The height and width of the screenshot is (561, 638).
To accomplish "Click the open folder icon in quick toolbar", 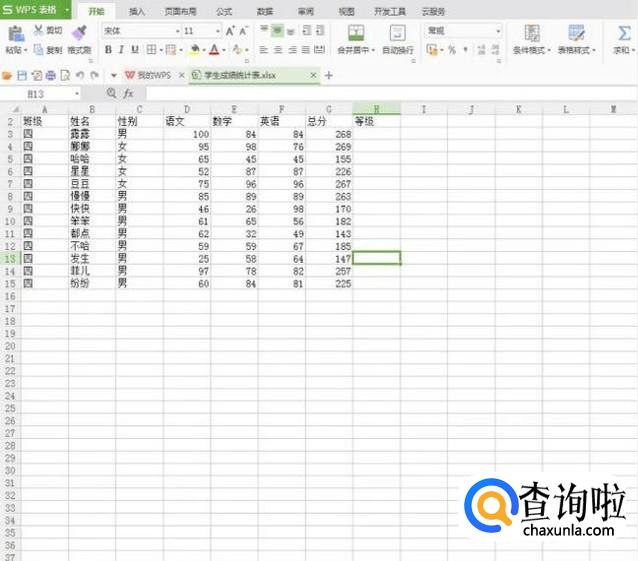I will tap(7, 75).
